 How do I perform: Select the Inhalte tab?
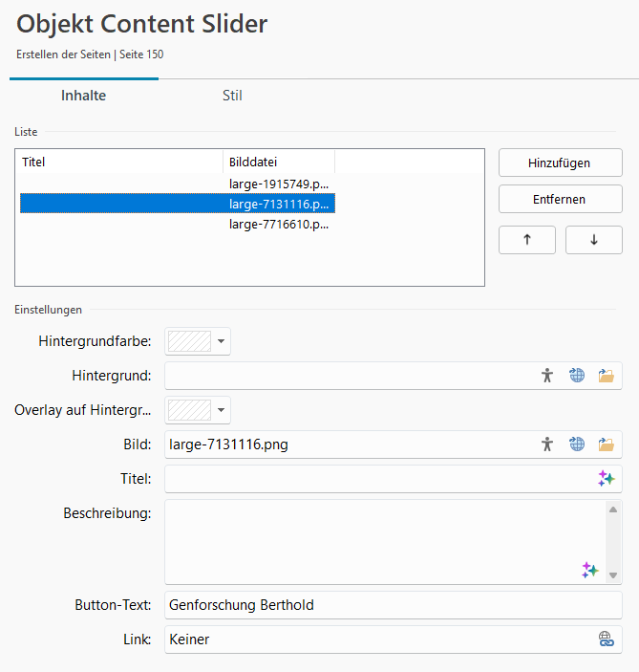84,96
